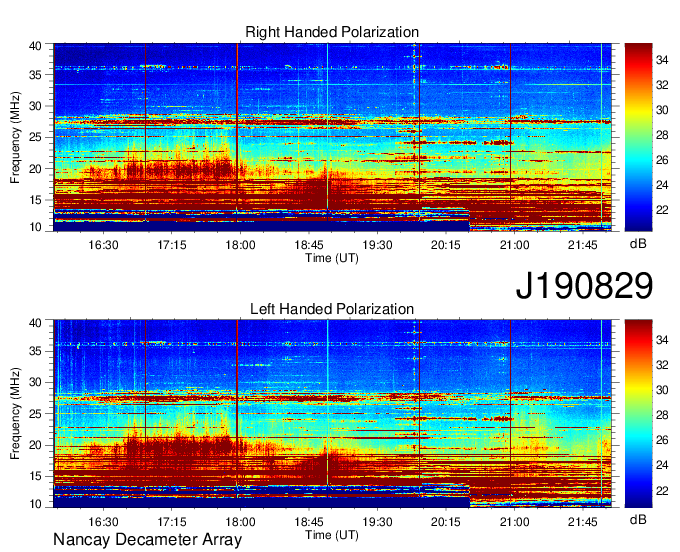680x552 pixels.
Task: Click the 40 MHz tick on the Left Handed frequency axis
Action: click(36, 322)
